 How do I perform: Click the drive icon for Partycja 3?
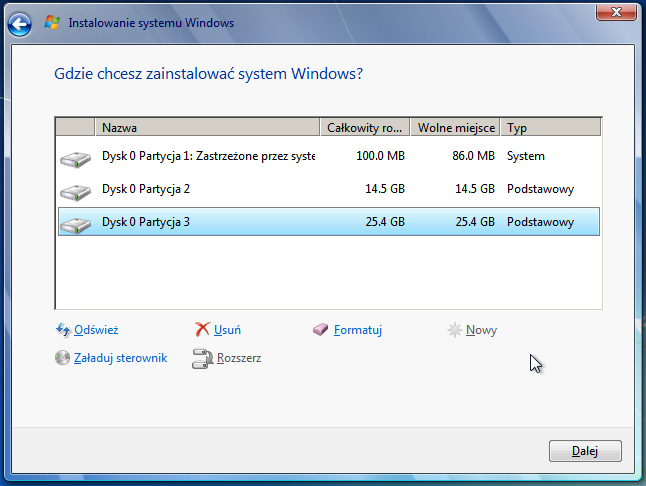coord(75,225)
